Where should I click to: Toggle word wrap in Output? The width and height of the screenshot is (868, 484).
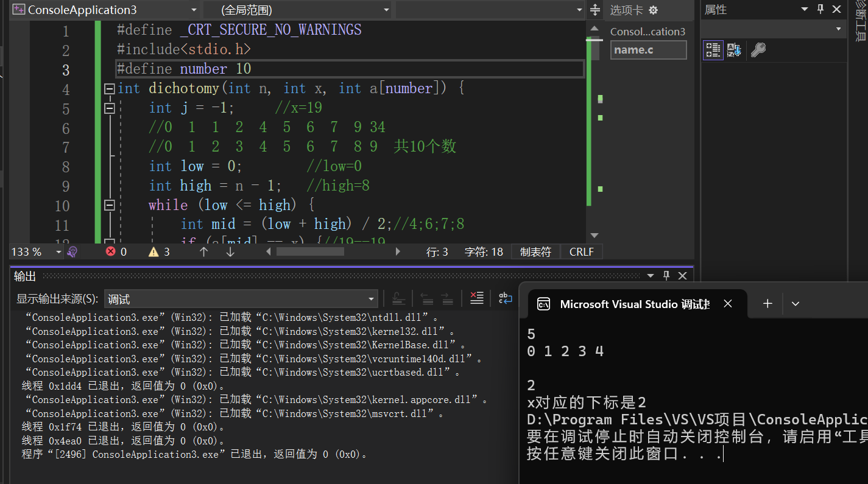coord(505,298)
